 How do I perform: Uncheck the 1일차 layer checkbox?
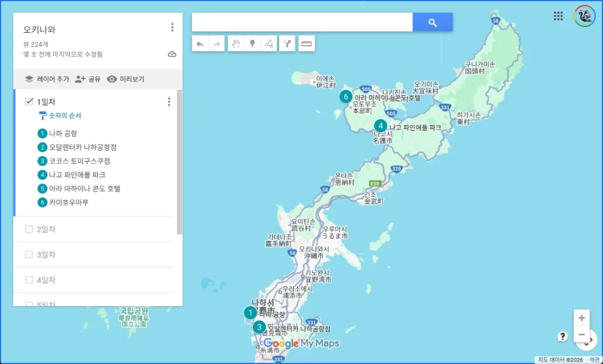(x=29, y=101)
